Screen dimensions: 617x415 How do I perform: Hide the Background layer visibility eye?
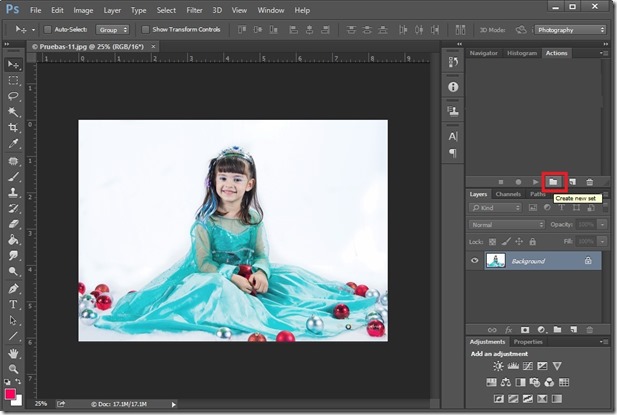click(x=475, y=260)
